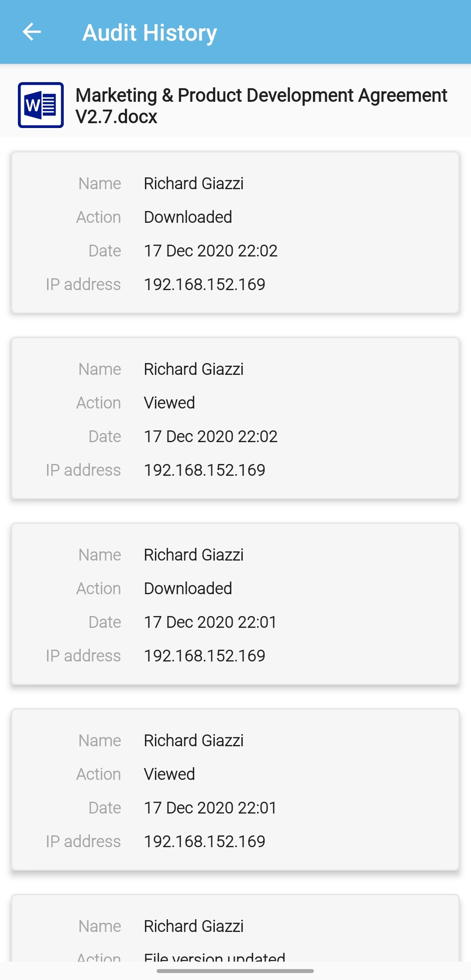The height and width of the screenshot is (980, 471).
Task: Open the Marketing & Product Development Agreement filename
Action: tap(261, 106)
